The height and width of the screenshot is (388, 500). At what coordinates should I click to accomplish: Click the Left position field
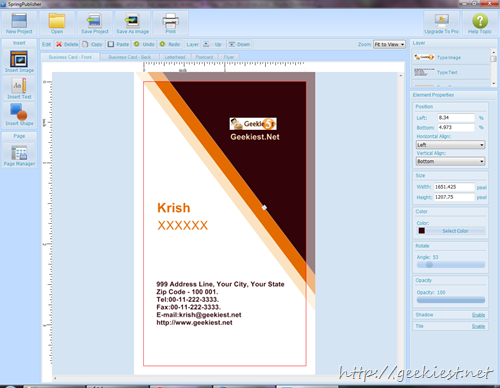456,118
